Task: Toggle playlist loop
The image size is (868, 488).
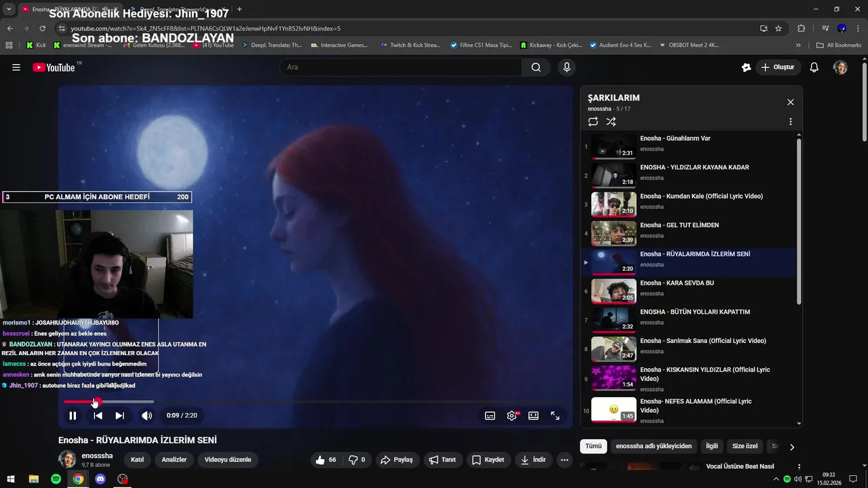Action: 593,121
